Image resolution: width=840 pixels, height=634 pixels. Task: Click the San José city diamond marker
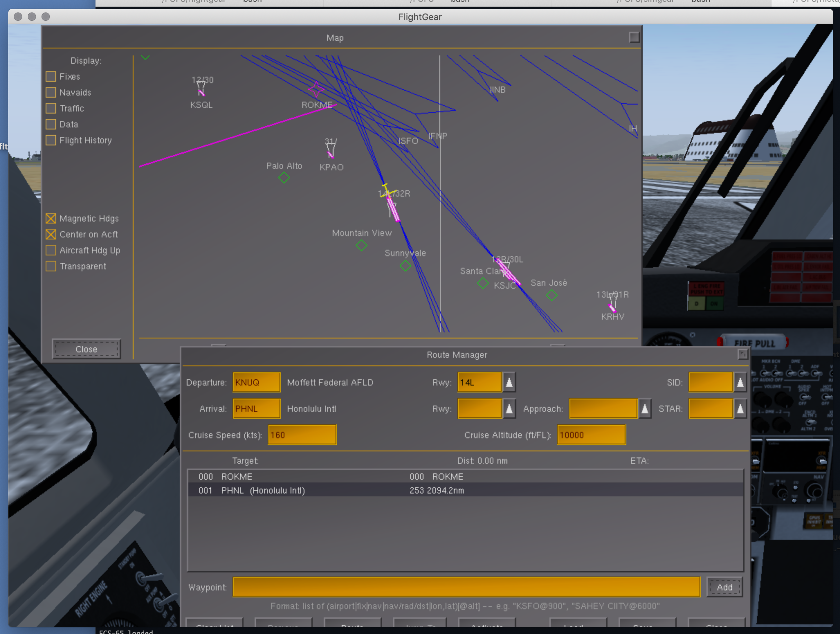[x=552, y=295]
